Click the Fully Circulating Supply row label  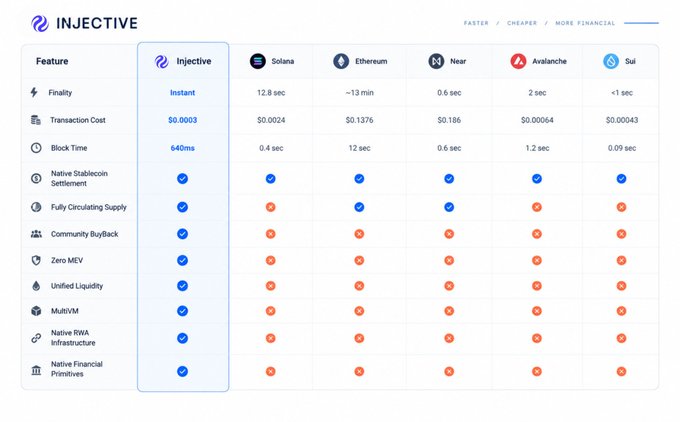click(x=88, y=207)
